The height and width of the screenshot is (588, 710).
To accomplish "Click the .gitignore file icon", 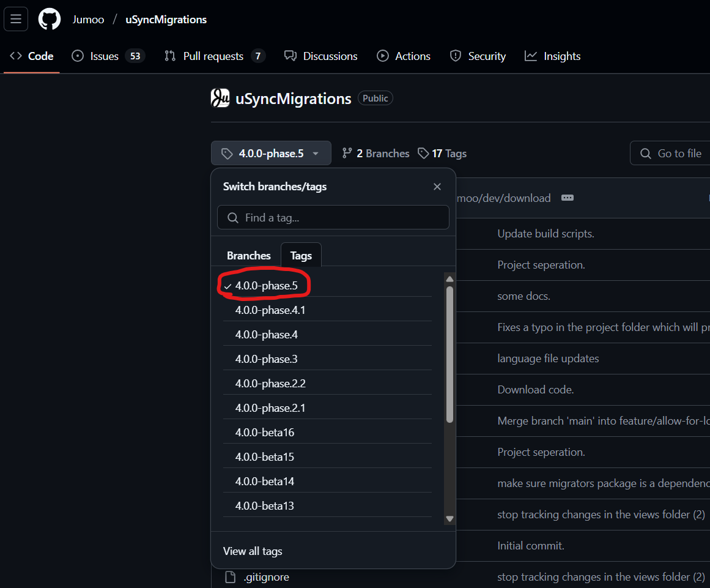I will (x=230, y=577).
